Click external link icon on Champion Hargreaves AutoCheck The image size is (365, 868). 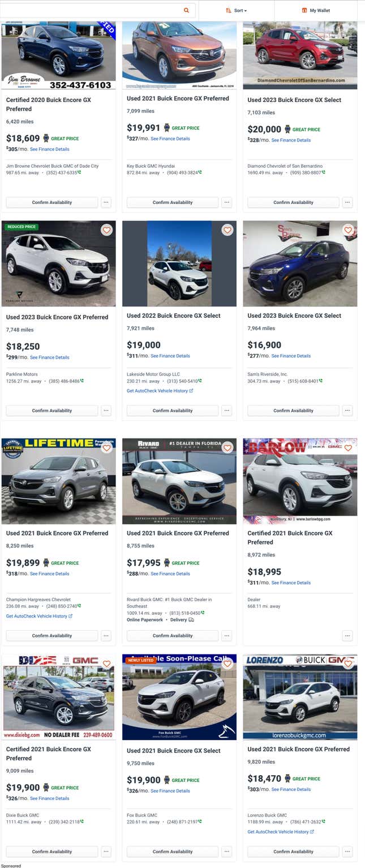(x=71, y=616)
